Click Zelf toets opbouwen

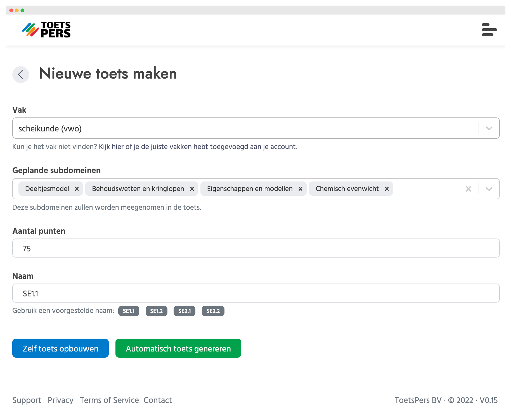[60, 348]
